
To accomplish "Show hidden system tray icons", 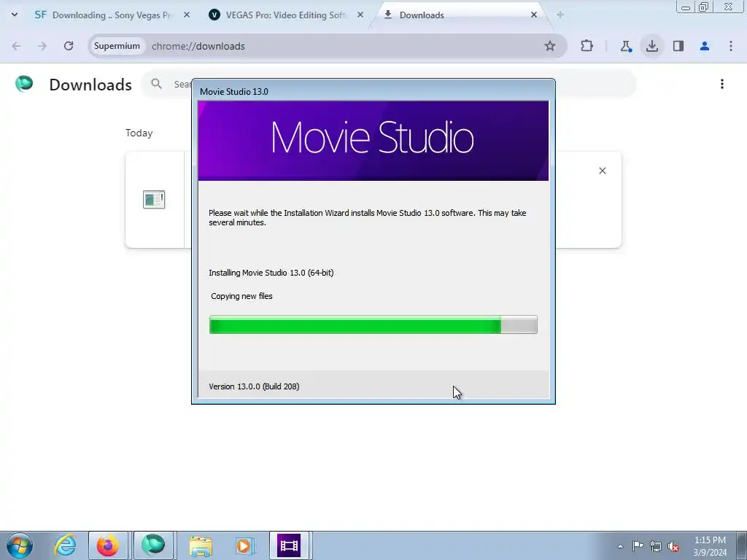I will 620,546.
